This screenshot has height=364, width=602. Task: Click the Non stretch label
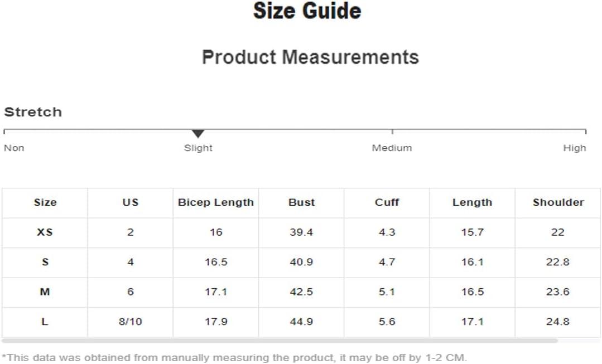14,148
